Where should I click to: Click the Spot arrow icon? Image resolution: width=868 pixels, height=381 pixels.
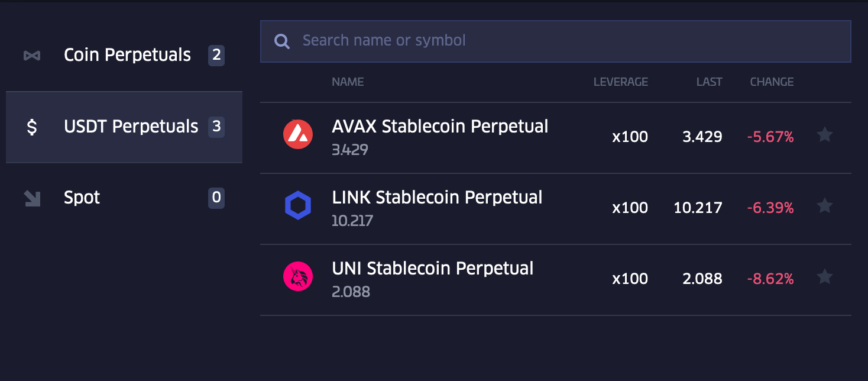(x=32, y=198)
